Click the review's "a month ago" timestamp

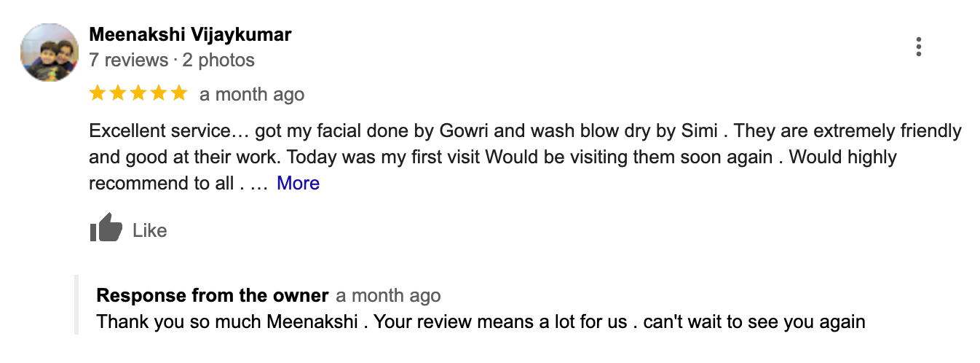pos(252,95)
